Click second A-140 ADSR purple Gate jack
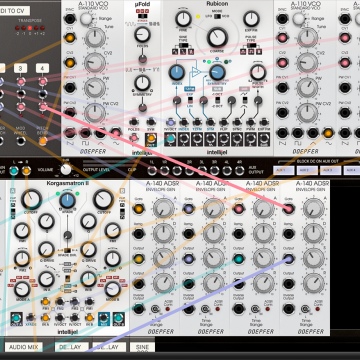This screenshot has width=360, height=360. 189,209
